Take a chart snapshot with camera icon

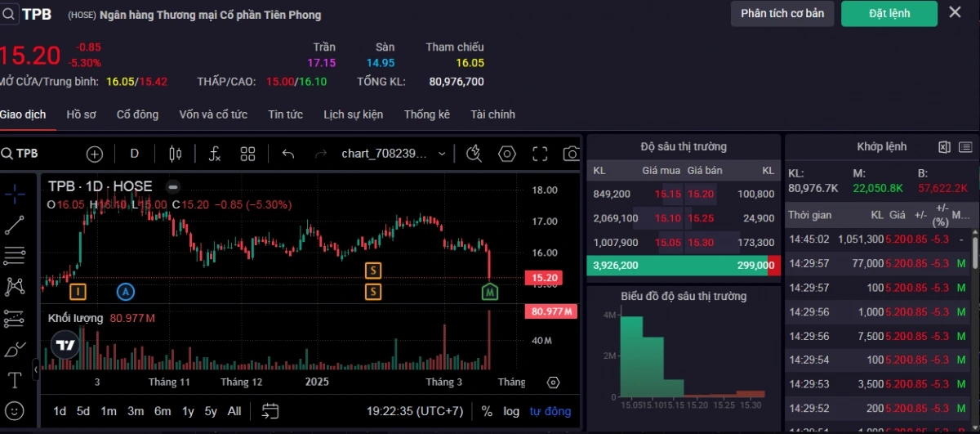click(572, 154)
